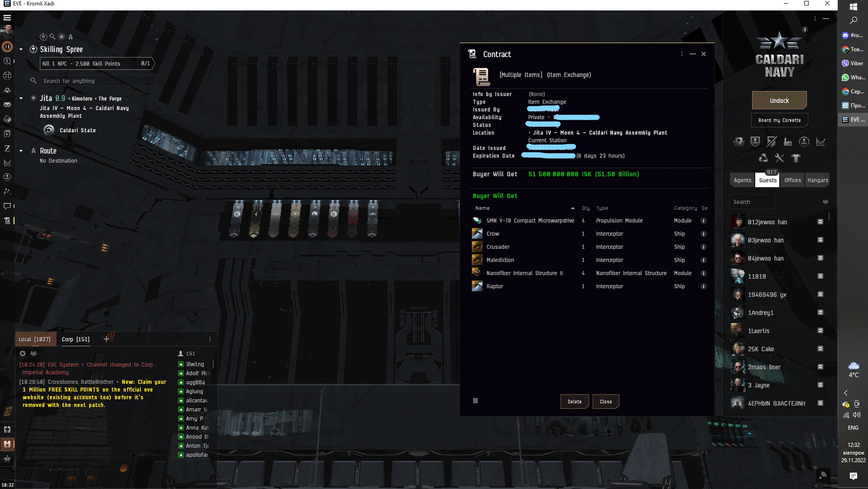Show info for Crow interceptor
The image size is (868, 489).
[x=704, y=234]
